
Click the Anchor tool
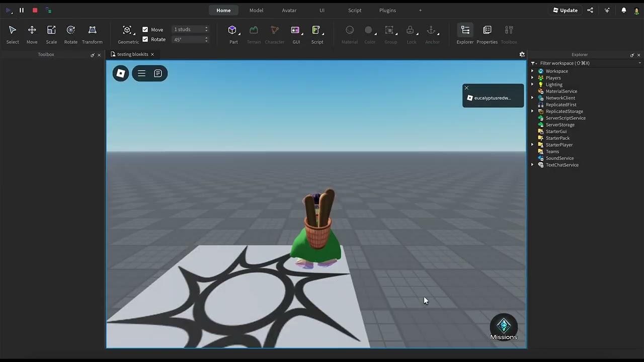[432, 35]
